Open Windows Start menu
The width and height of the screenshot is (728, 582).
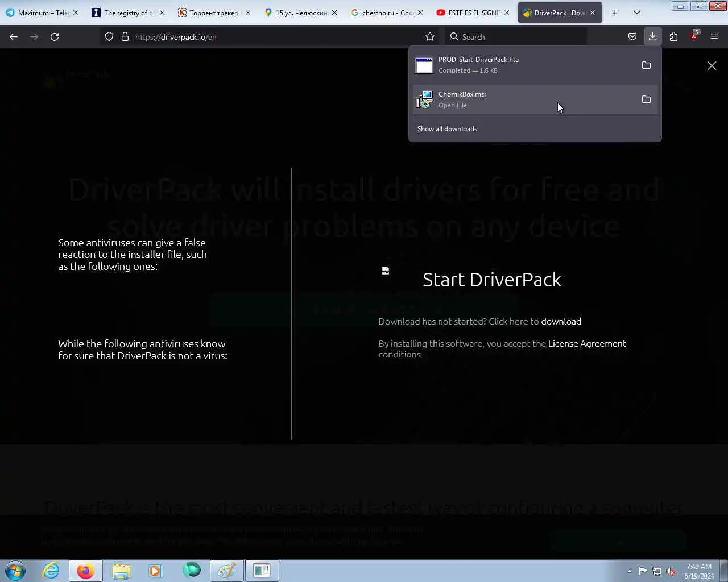15,571
